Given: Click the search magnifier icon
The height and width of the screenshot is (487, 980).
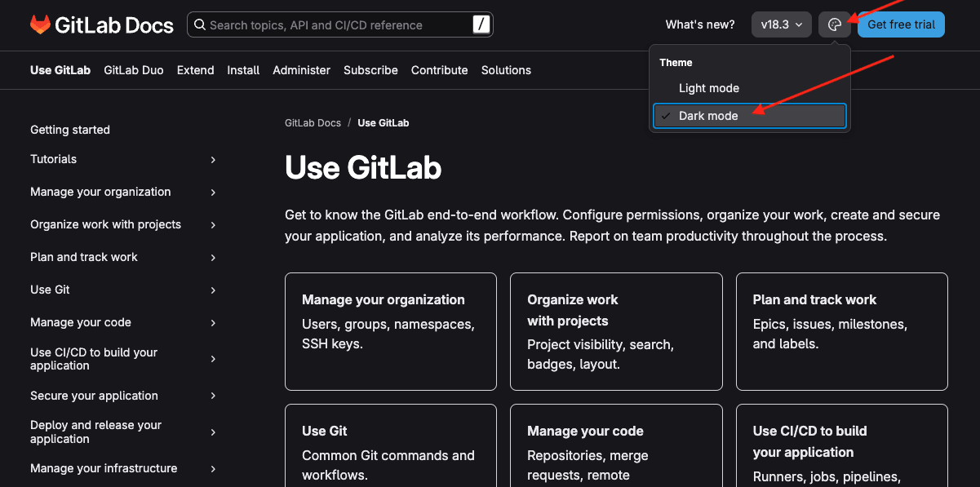Looking at the screenshot, I should tap(199, 24).
